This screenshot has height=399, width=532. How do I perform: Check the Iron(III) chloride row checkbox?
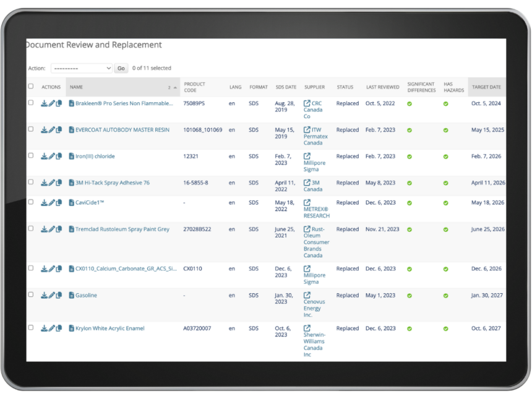point(31,155)
